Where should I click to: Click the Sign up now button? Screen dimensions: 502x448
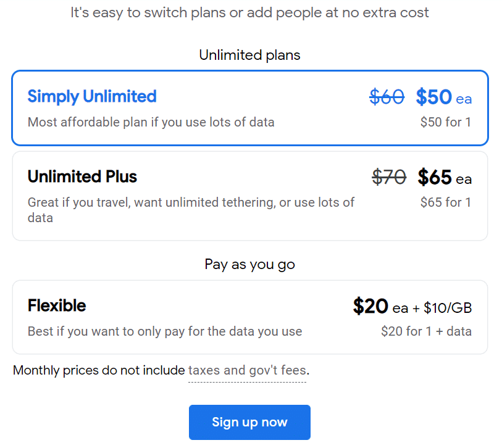pyautogui.click(x=249, y=422)
